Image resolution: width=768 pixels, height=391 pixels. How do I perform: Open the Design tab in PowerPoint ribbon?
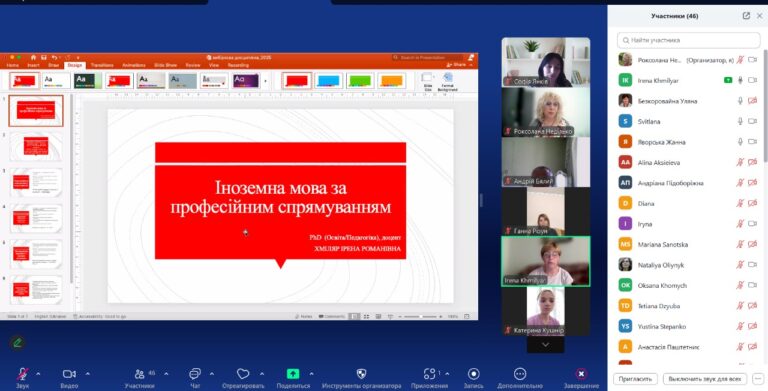click(x=75, y=65)
